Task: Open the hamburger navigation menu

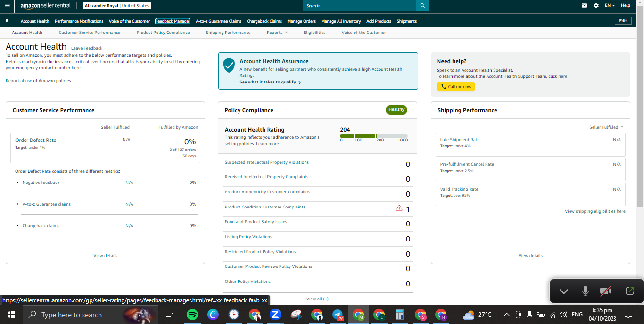Action: coord(7,6)
